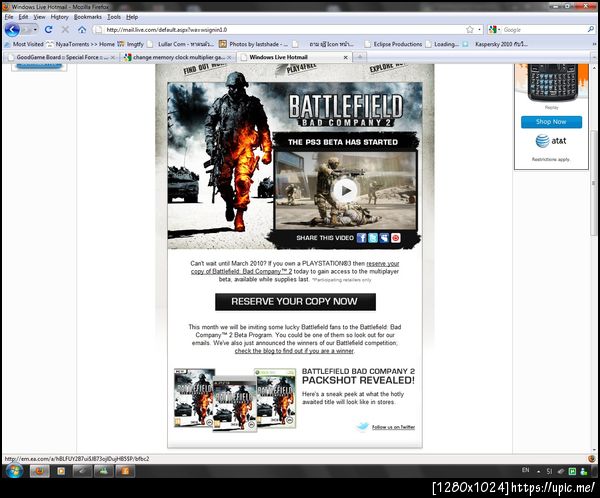
Task: Expand hidden system tray icons arrow
Action: pyautogui.click(x=538, y=472)
